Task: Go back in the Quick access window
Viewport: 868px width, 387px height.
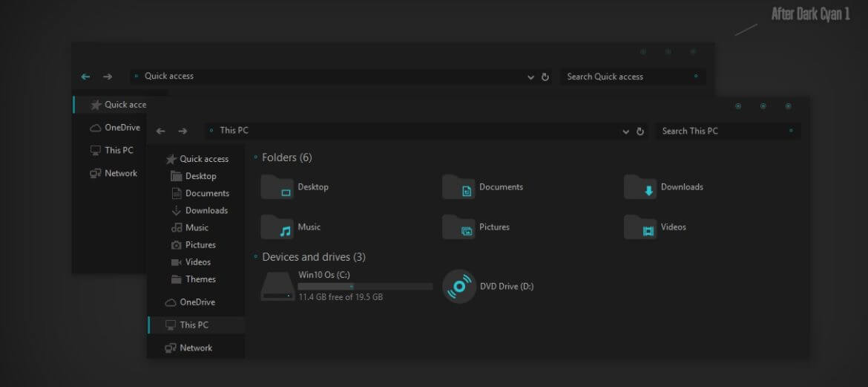Action: click(x=85, y=77)
